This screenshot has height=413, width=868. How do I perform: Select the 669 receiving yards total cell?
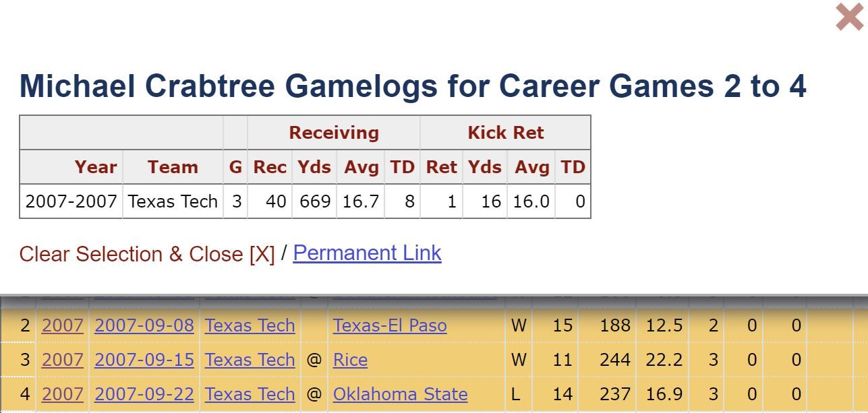click(315, 201)
